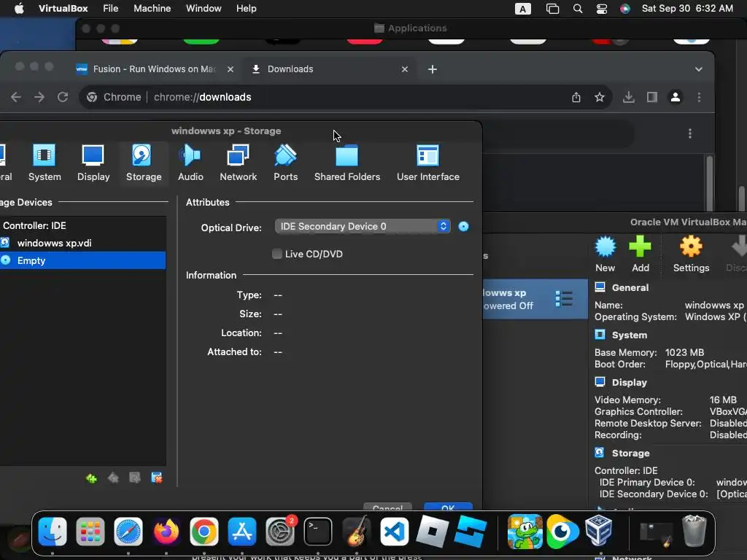Share this page from Chrome toolbar
Viewport: 747px width, 560px height.
pyautogui.click(x=576, y=97)
